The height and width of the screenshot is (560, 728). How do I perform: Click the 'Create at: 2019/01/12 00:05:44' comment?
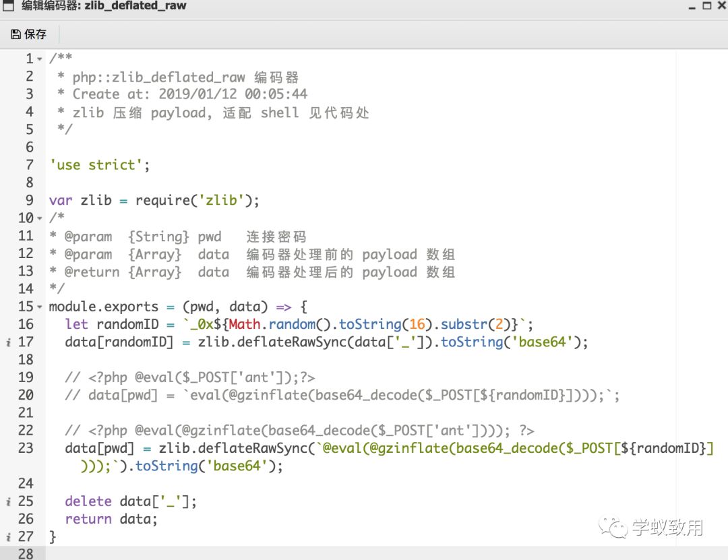tap(190, 94)
